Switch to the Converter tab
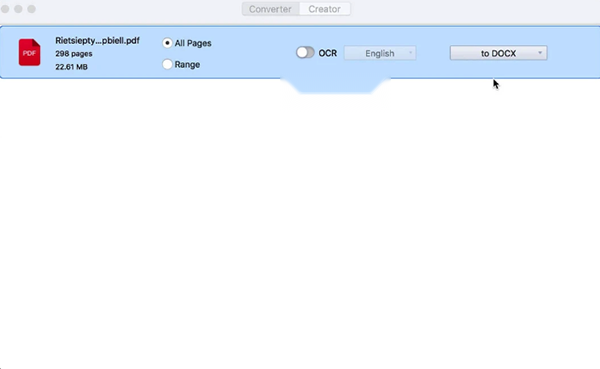The image size is (600, 369). [270, 9]
